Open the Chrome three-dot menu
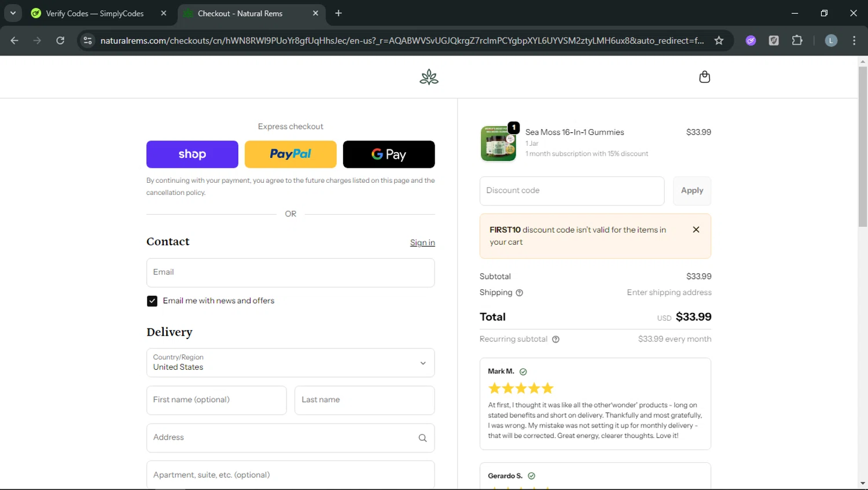Viewport: 868px width, 490px height. [x=854, y=40]
